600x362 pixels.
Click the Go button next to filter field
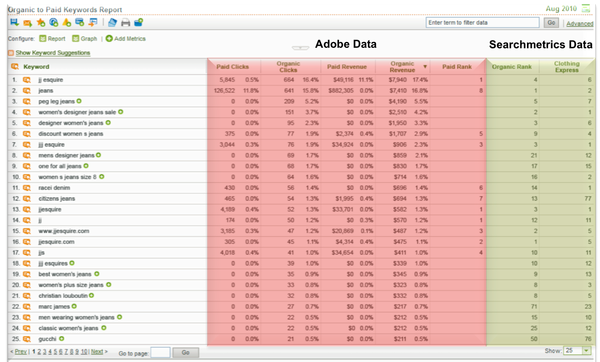tap(551, 23)
